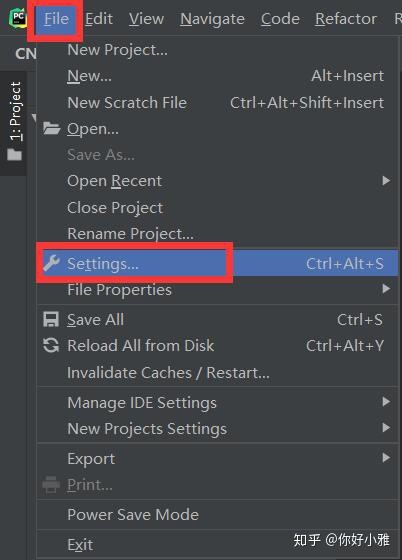Click the Open folder icon

(x=51, y=128)
